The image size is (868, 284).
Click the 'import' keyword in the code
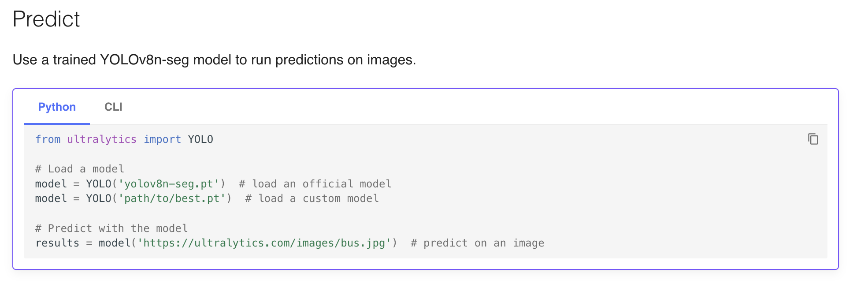(x=162, y=139)
